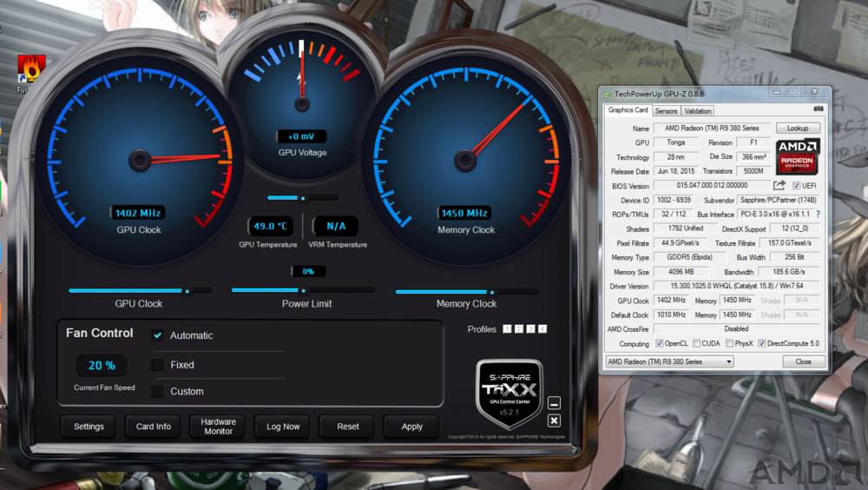This screenshot has width=868, height=490.
Task: Click the BIOS export share icon
Action: click(779, 185)
